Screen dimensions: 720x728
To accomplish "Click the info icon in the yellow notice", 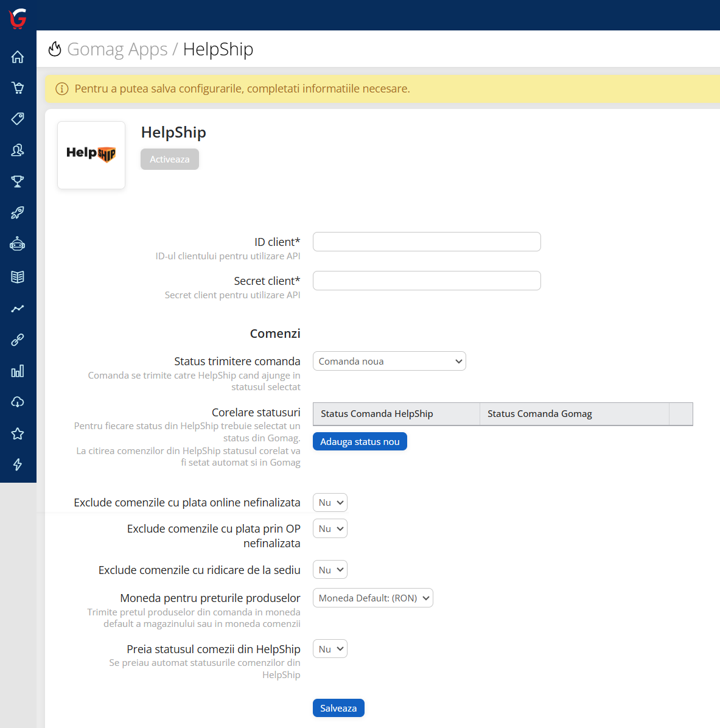I will coord(61,89).
